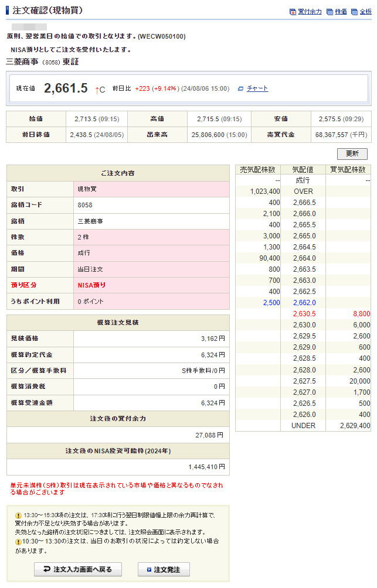The width and height of the screenshot is (377, 588).
Task: Open the 買付余力 link
Action: pos(310,12)
